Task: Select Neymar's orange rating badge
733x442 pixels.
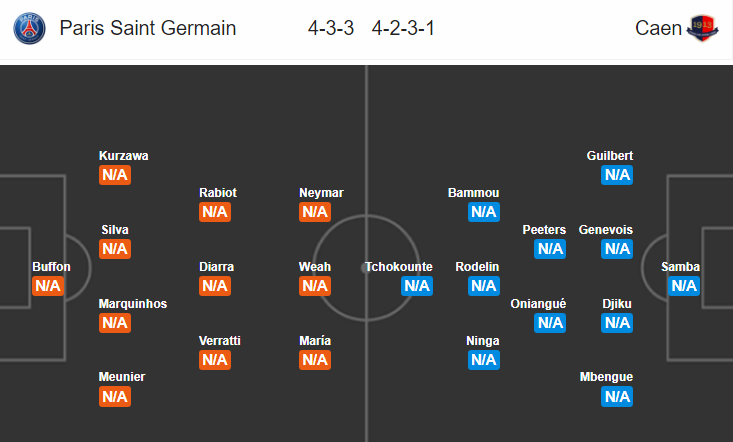Action: pyautogui.click(x=315, y=212)
